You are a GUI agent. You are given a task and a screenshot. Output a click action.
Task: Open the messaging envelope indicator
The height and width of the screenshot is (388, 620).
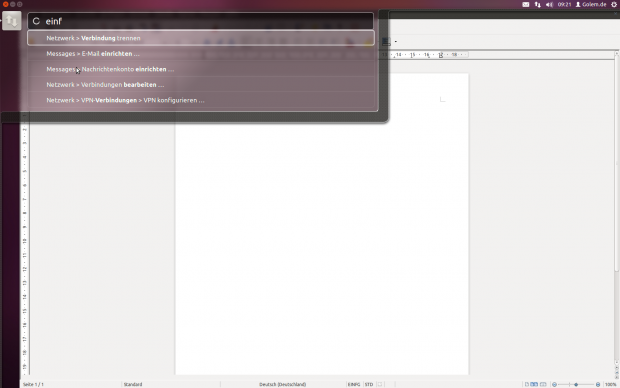coord(525,5)
